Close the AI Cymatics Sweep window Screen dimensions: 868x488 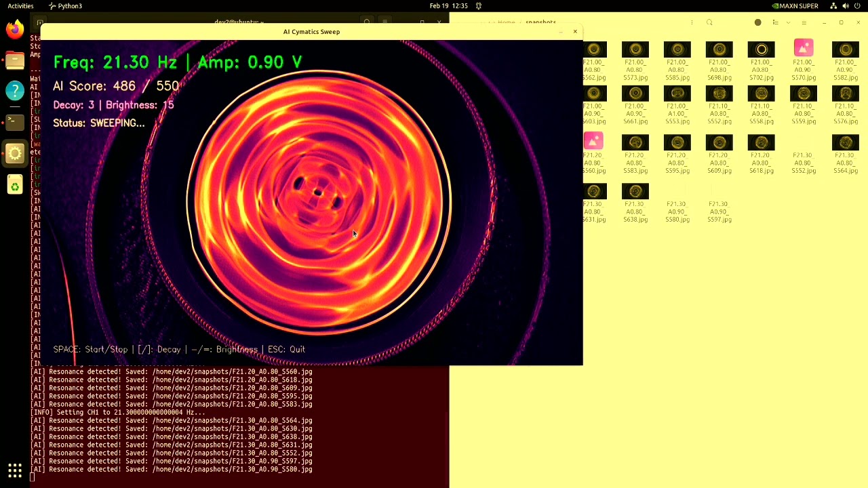point(575,32)
